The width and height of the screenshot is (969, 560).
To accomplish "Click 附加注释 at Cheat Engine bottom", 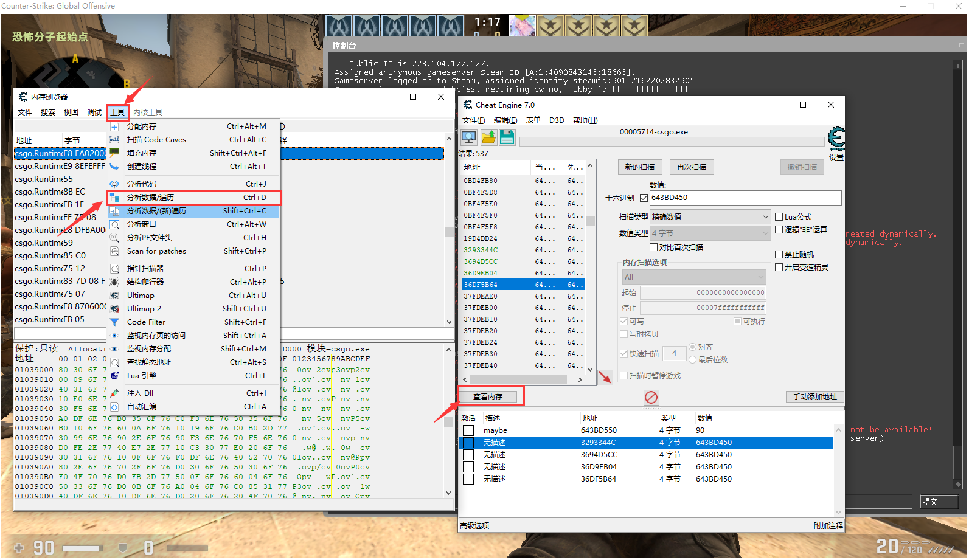I will point(828,526).
